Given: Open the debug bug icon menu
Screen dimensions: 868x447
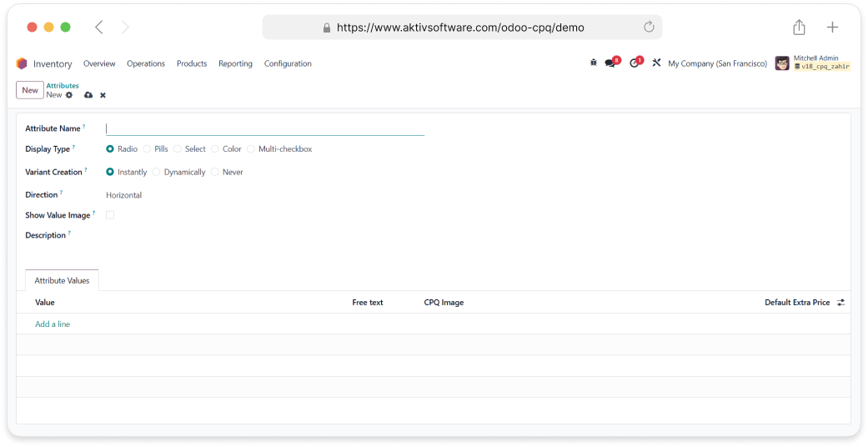Looking at the screenshot, I should pos(594,63).
